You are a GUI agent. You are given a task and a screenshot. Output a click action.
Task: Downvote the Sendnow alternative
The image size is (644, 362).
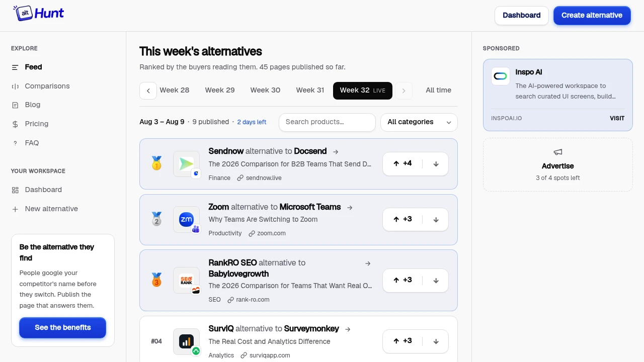click(x=436, y=164)
